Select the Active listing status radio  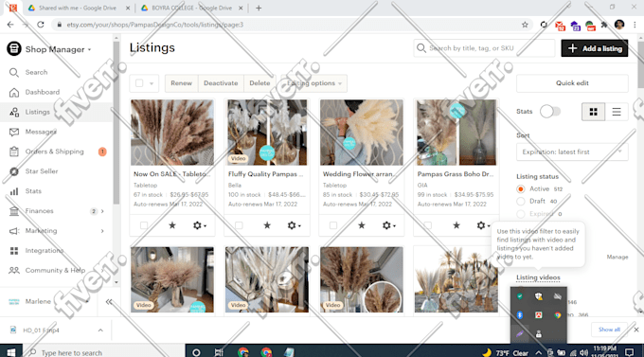pos(521,189)
